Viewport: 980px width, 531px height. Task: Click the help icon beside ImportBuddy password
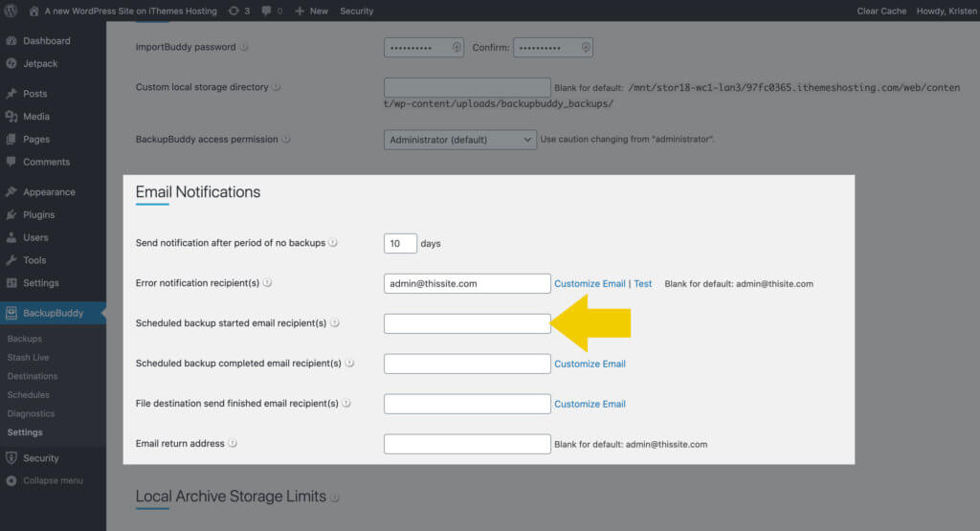tap(244, 47)
